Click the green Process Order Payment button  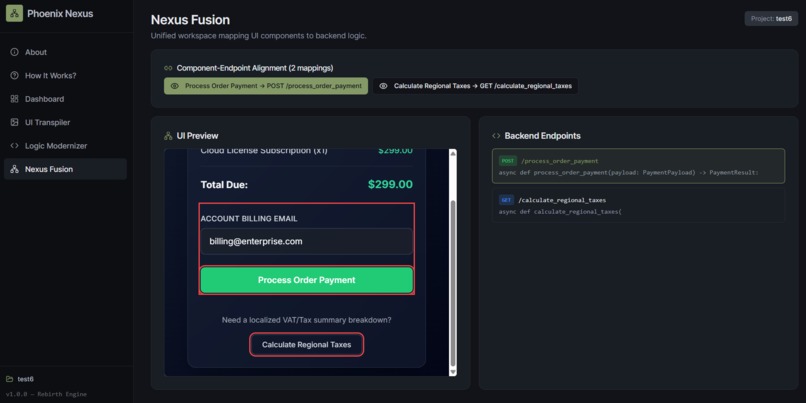click(x=306, y=280)
